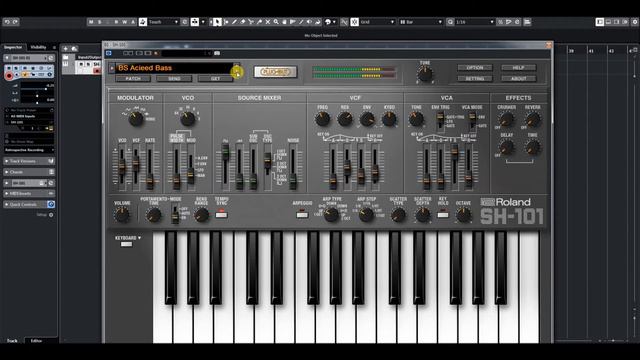Viewport: 640px width, 360px height.
Task: Click the Inspector track volume slider
Action: coord(37,89)
